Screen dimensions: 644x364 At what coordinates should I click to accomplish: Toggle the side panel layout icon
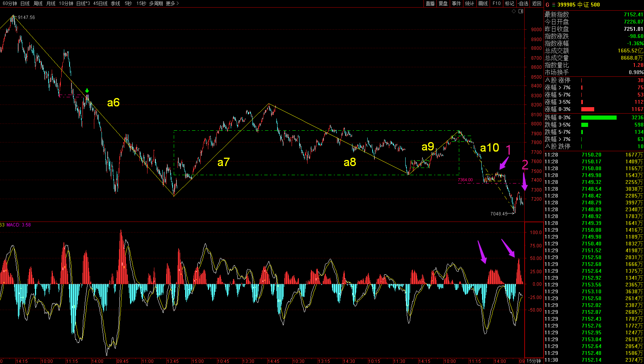tap(521, 11)
